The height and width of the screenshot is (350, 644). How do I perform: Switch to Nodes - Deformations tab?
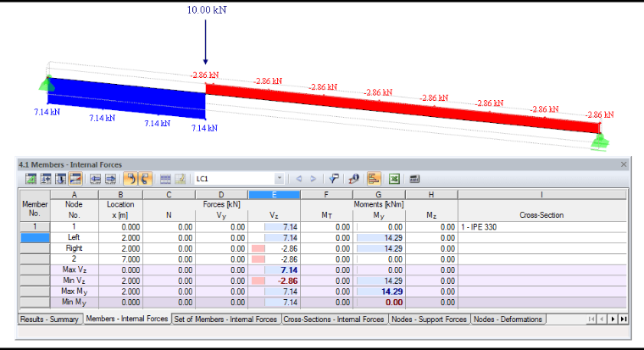(x=508, y=319)
